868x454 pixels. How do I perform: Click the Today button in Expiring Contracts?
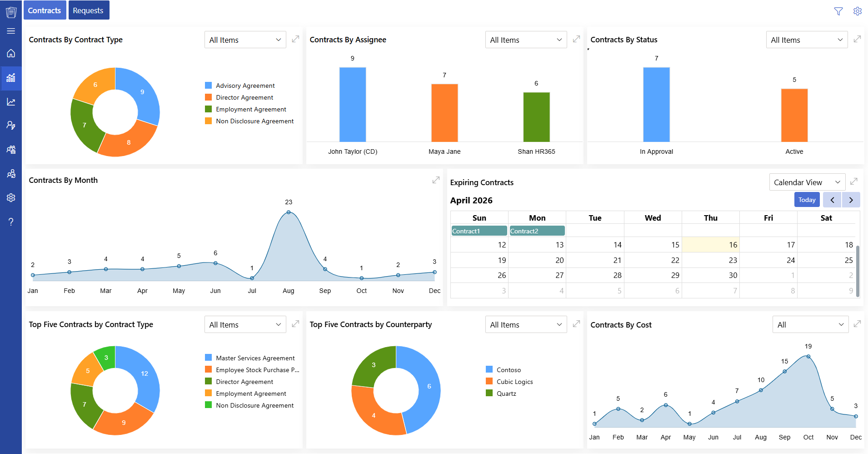pos(807,199)
